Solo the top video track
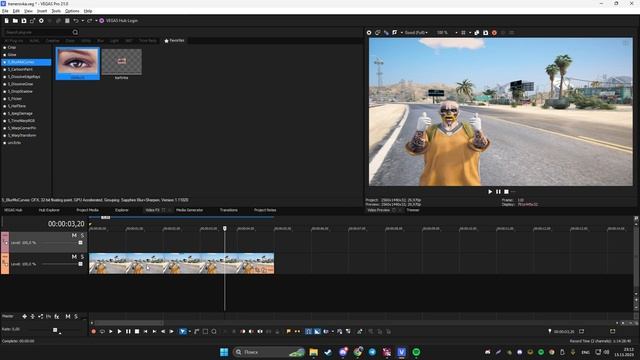 82,236
